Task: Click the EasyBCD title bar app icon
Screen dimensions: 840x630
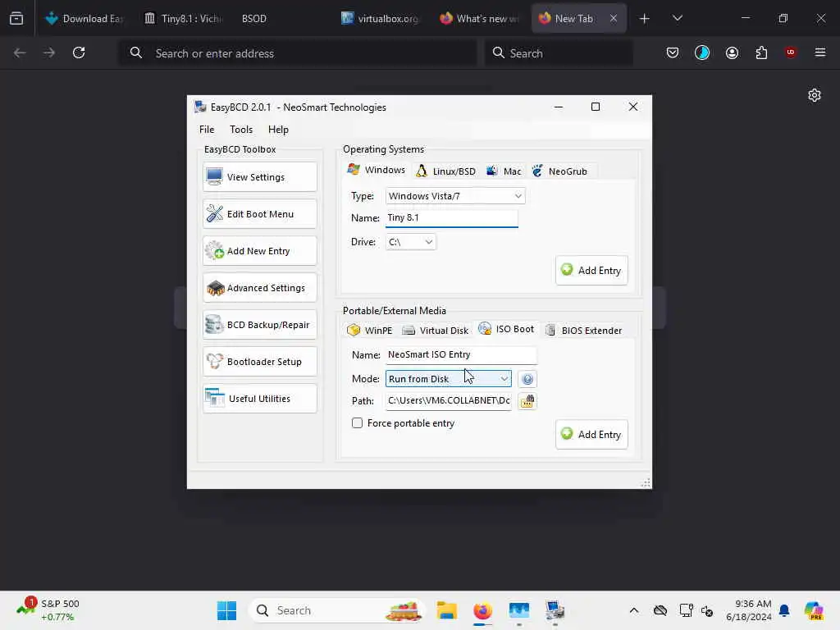Action: [200, 107]
